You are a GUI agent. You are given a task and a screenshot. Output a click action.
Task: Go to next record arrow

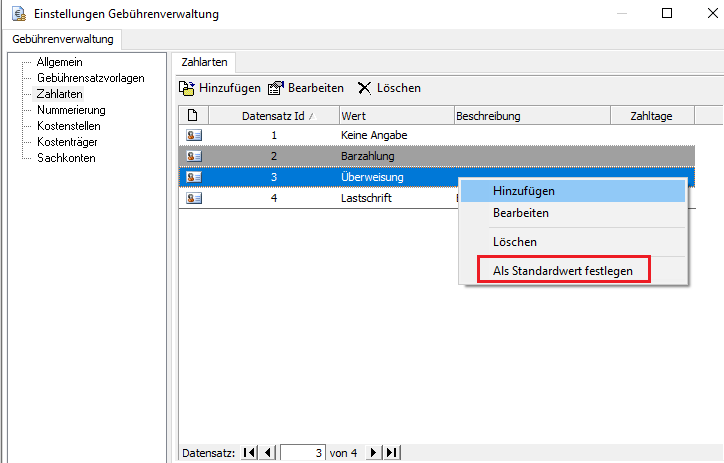[x=374, y=453]
